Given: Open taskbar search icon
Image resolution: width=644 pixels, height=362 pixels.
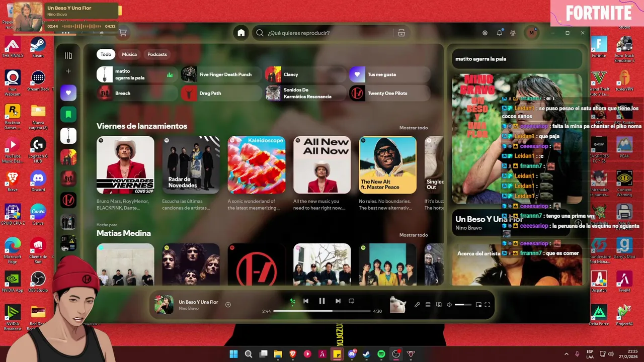Looking at the screenshot, I should tap(249, 354).
